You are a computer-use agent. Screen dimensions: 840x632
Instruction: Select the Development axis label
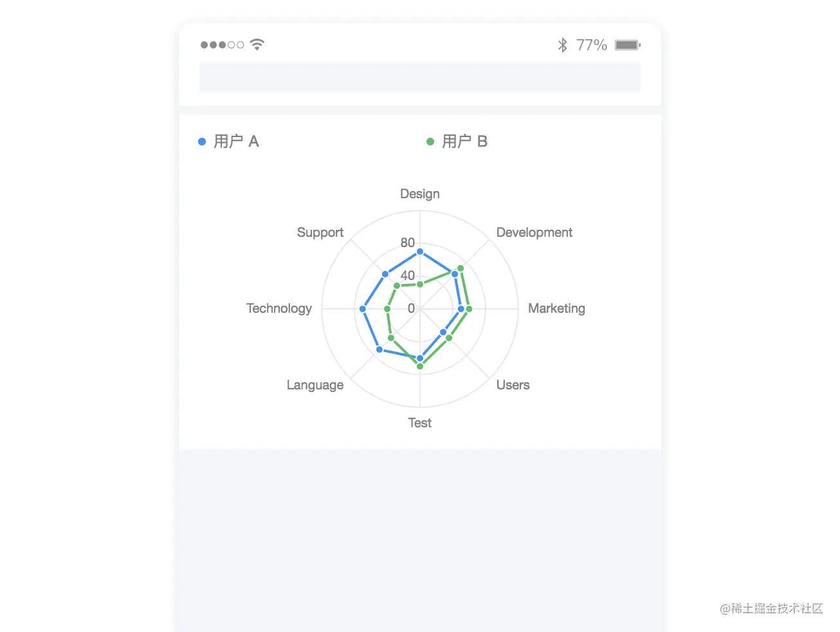click(534, 232)
